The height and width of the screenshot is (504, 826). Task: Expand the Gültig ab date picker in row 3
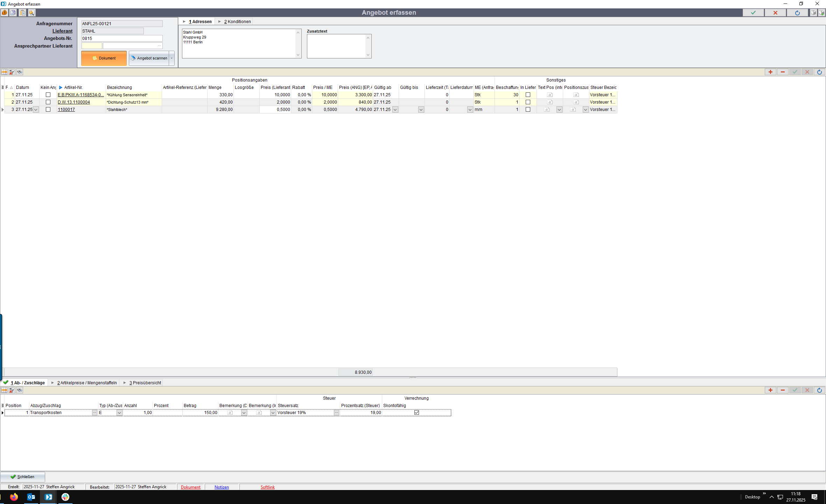click(395, 110)
